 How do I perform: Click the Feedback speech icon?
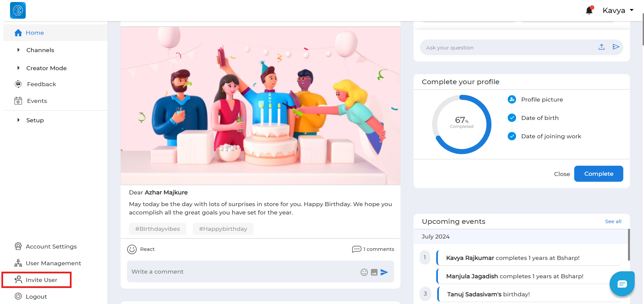coord(18,84)
